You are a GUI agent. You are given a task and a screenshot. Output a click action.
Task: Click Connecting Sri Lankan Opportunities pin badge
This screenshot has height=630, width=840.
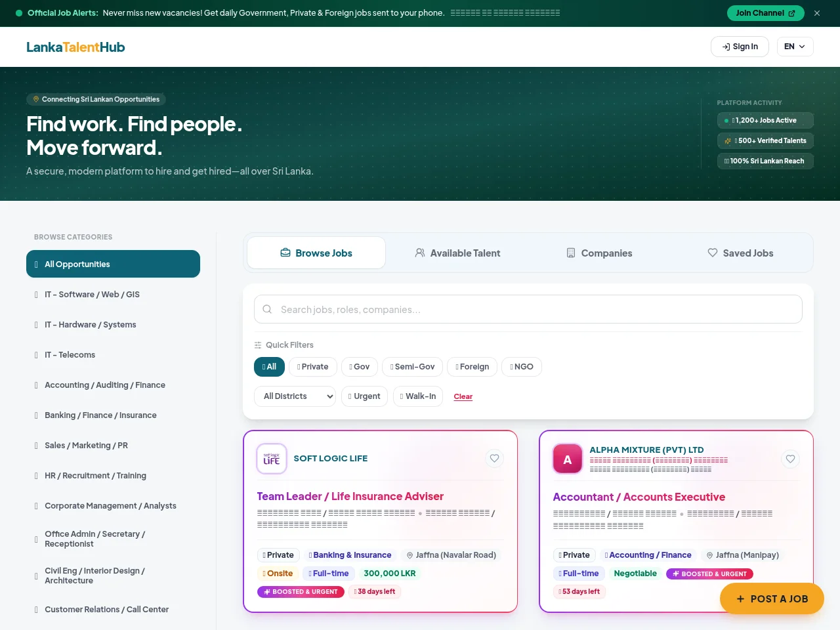pos(96,100)
